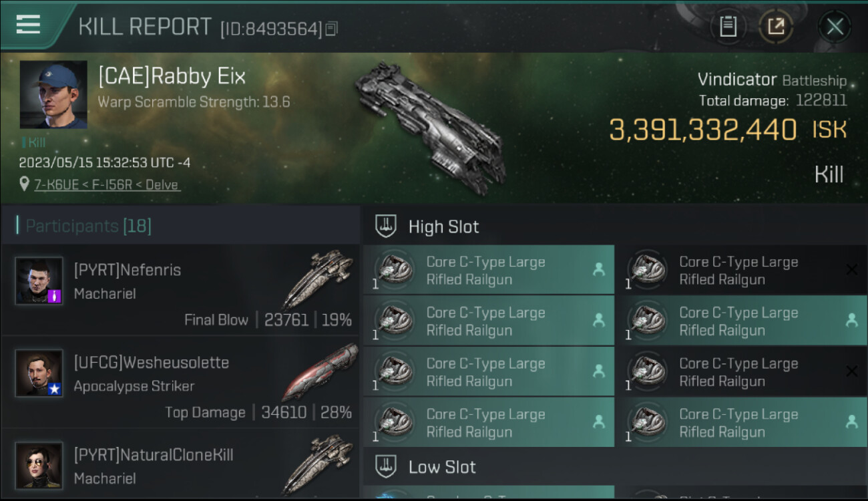The width and height of the screenshot is (868, 501).
Task: Open the Wesheusolette Apocalypse Striker entry
Action: click(180, 382)
